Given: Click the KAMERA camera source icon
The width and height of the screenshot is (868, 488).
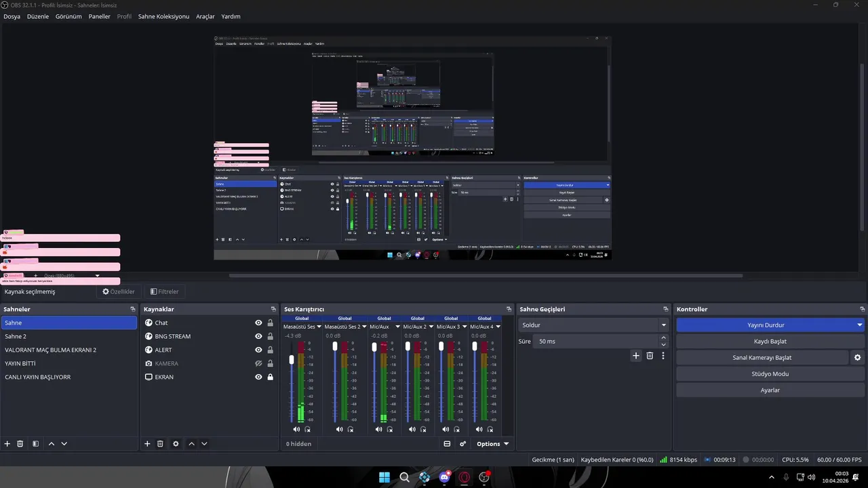Looking at the screenshot, I should (x=149, y=363).
